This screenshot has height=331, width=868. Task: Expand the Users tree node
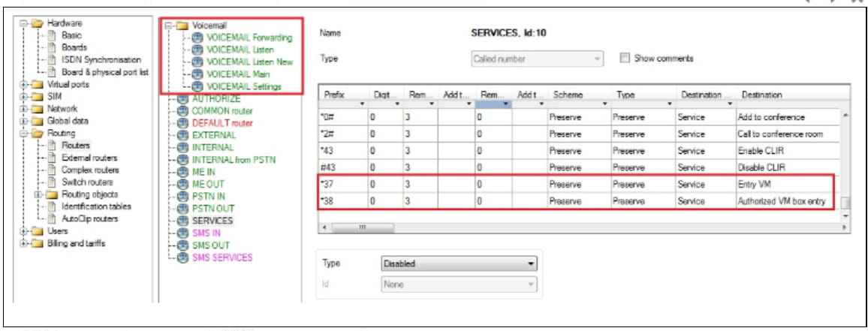[23, 231]
